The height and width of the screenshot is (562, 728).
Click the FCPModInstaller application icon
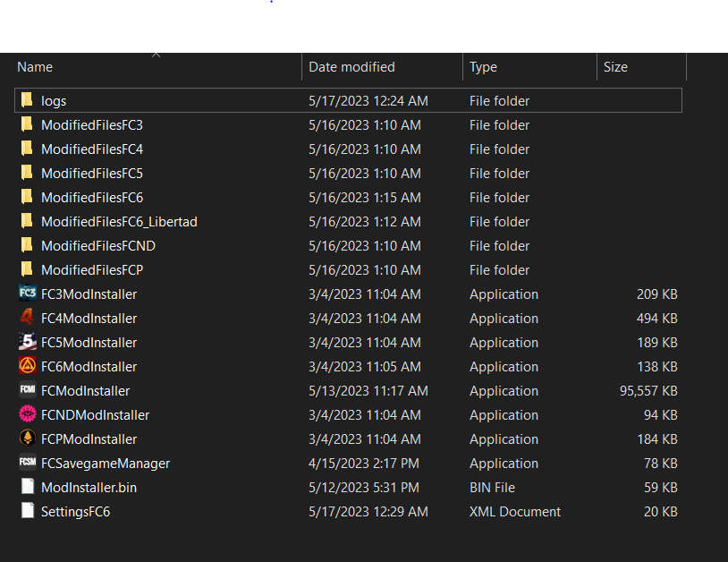coord(27,439)
